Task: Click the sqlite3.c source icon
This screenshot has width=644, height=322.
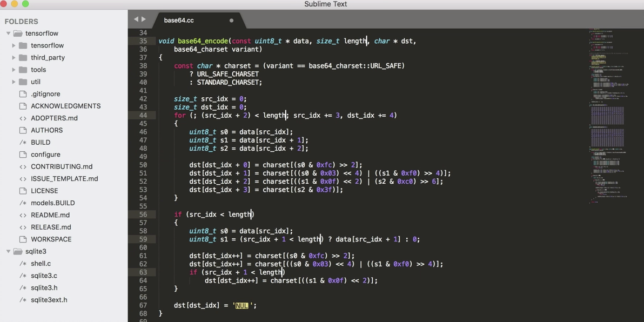Action: pos(23,276)
